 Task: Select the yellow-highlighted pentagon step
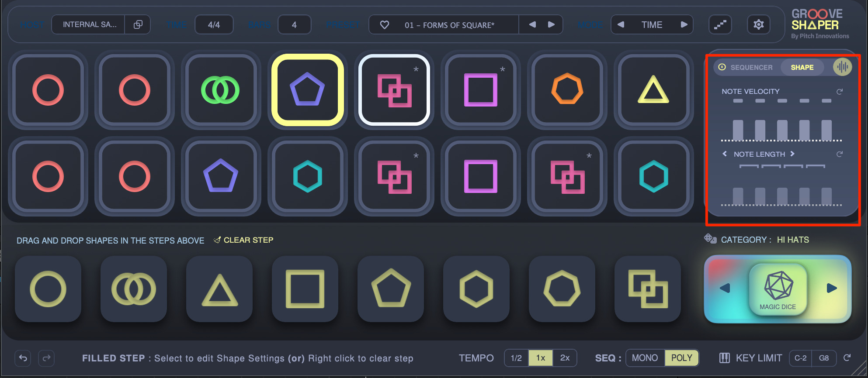point(307,90)
